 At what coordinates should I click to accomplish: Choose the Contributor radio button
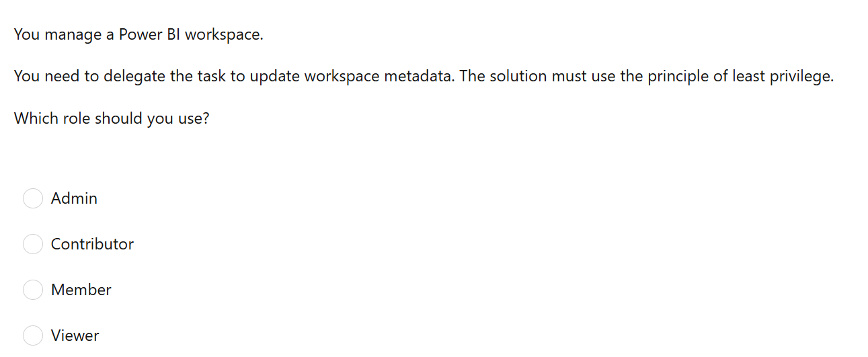click(x=33, y=244)
